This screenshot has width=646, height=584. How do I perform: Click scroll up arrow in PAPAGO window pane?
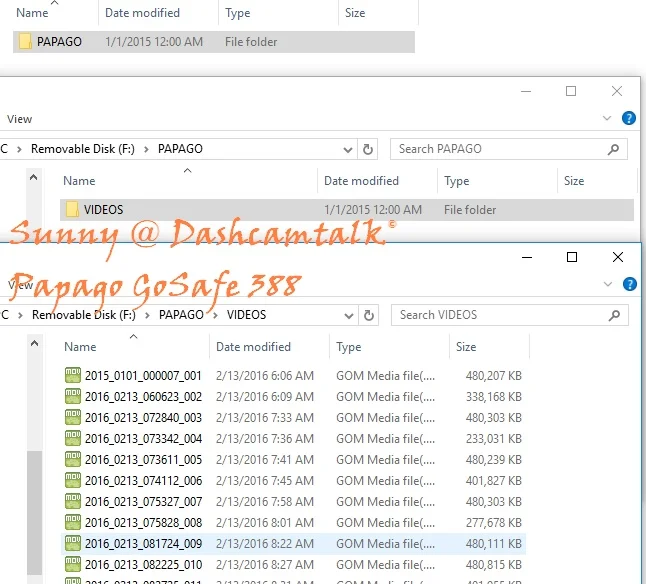coord(34,178)
